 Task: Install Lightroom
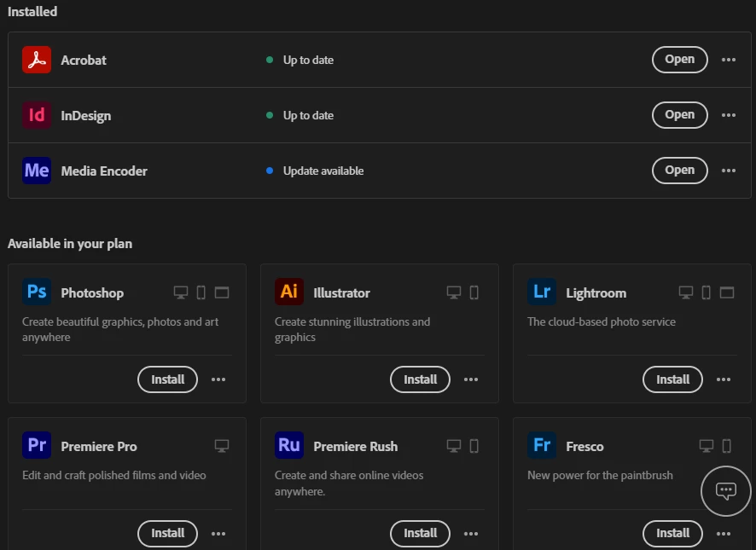pyautogui.click(x=673, y=379)
